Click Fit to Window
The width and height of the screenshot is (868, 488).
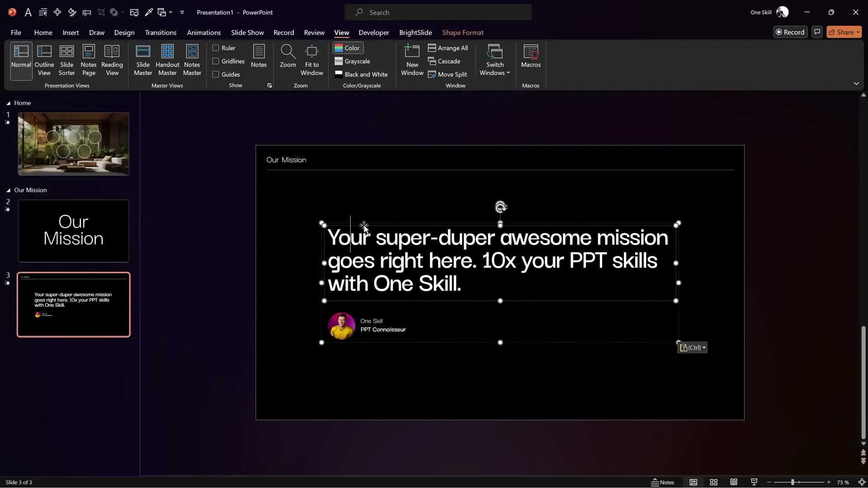312,61
